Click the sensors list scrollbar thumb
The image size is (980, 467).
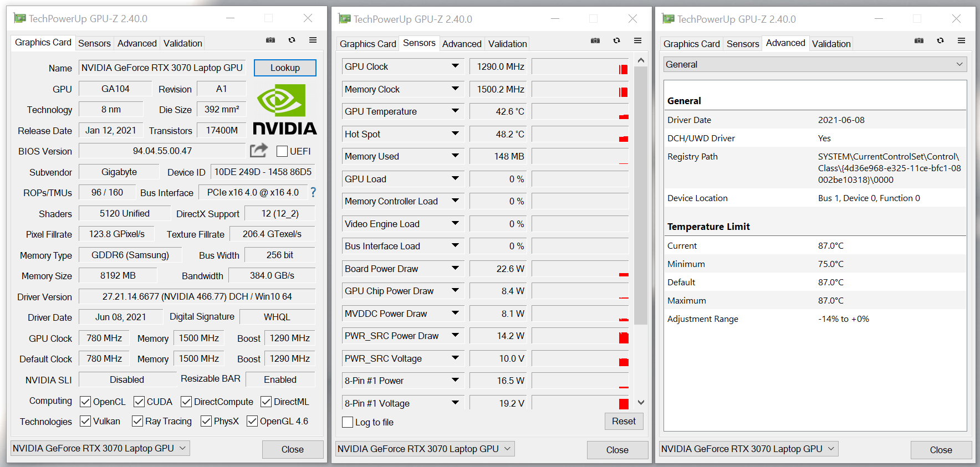click(x=641, y=195)
